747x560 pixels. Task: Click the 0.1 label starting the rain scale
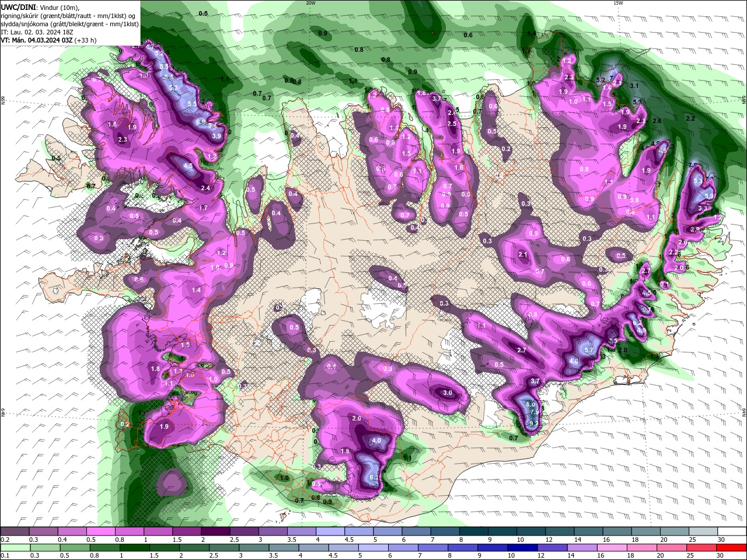click(x=5, y=555)
